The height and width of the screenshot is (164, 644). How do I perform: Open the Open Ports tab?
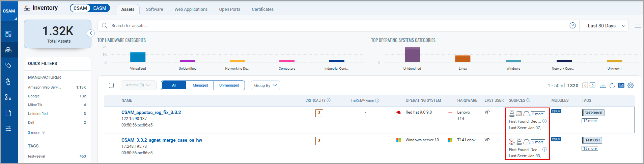(x=230, y=9)
